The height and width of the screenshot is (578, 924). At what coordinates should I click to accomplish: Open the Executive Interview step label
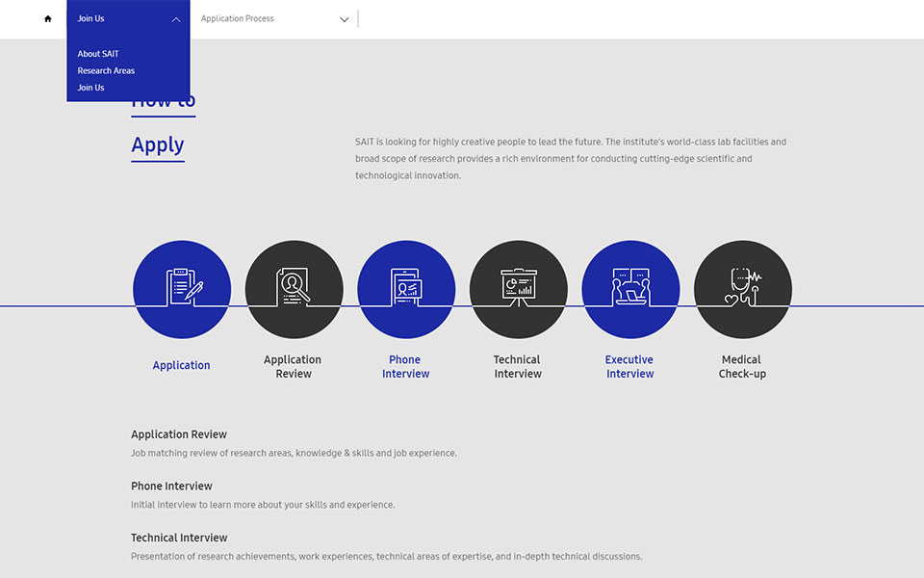[629, 367]
